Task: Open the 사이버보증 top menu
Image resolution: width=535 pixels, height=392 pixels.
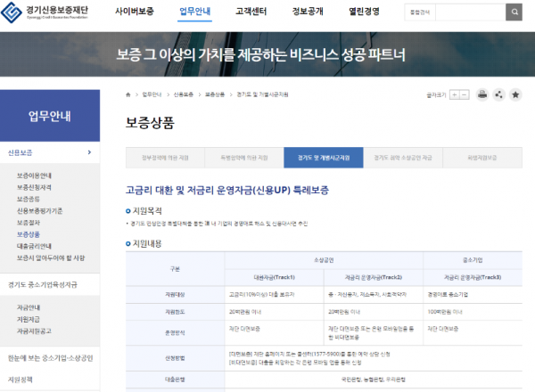Action: coord(134,12)
